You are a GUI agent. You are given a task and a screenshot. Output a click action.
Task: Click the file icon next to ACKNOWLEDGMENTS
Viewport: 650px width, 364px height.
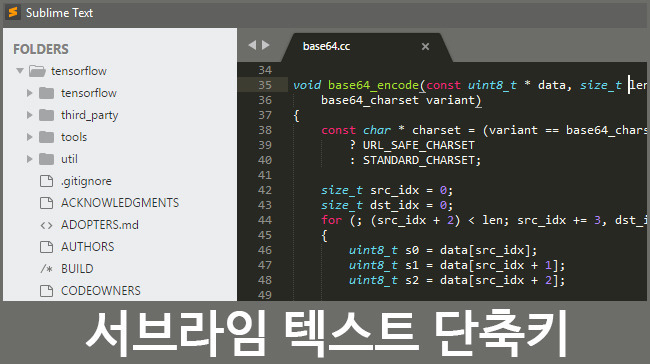click(x=46, y=203)
